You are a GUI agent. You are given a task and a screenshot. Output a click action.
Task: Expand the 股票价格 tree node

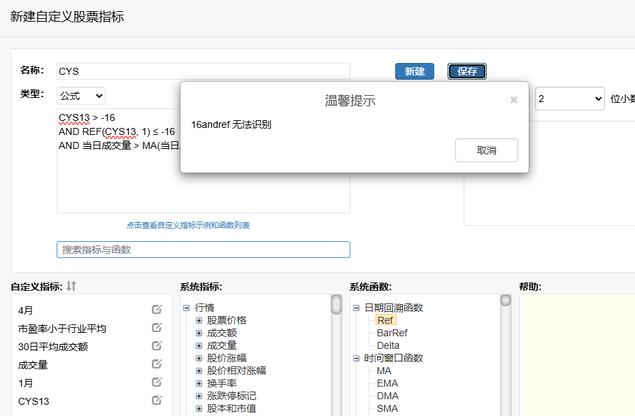coord(199,320)
